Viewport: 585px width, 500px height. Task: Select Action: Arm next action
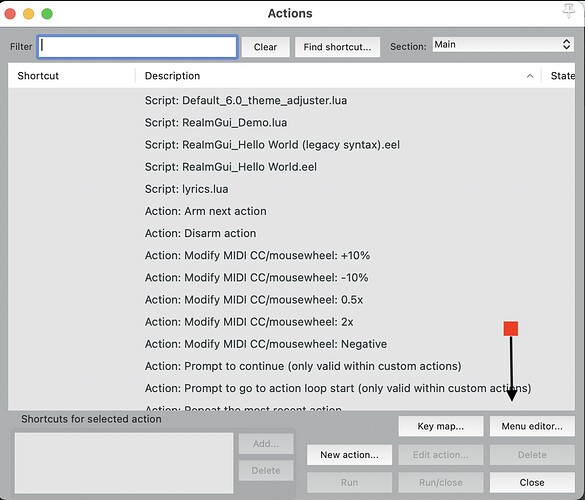pos(291,211)
